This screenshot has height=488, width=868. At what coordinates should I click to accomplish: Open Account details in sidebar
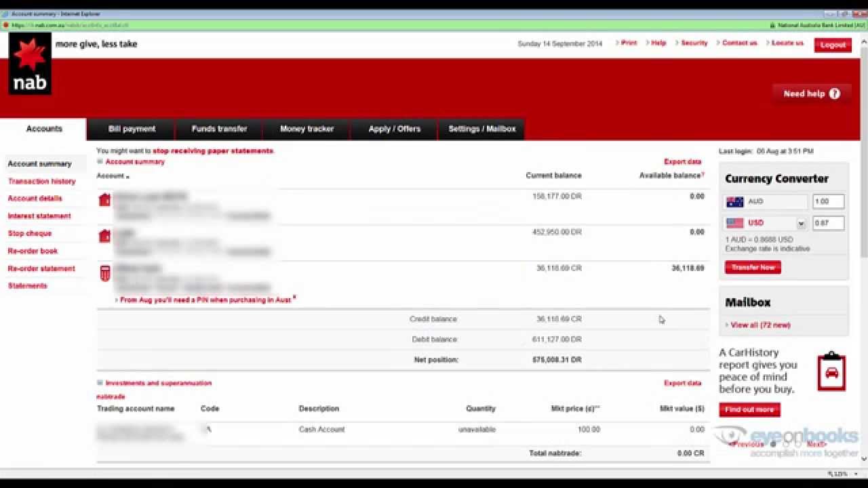coord(35,199)
